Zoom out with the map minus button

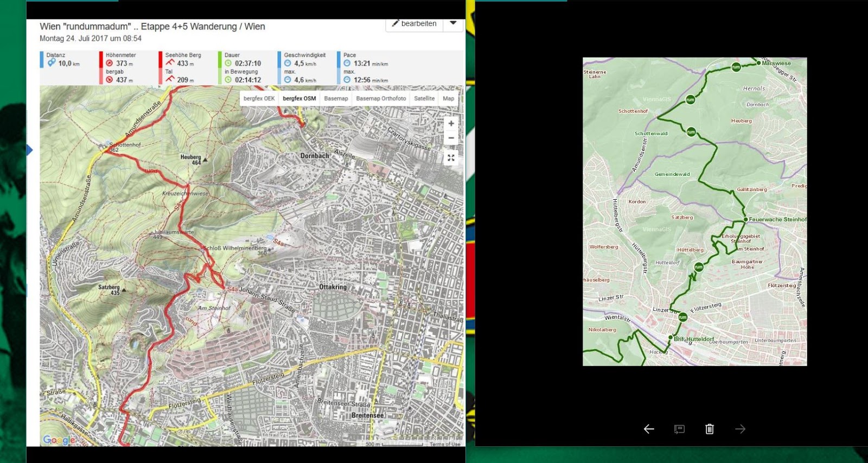coord(451,138)
